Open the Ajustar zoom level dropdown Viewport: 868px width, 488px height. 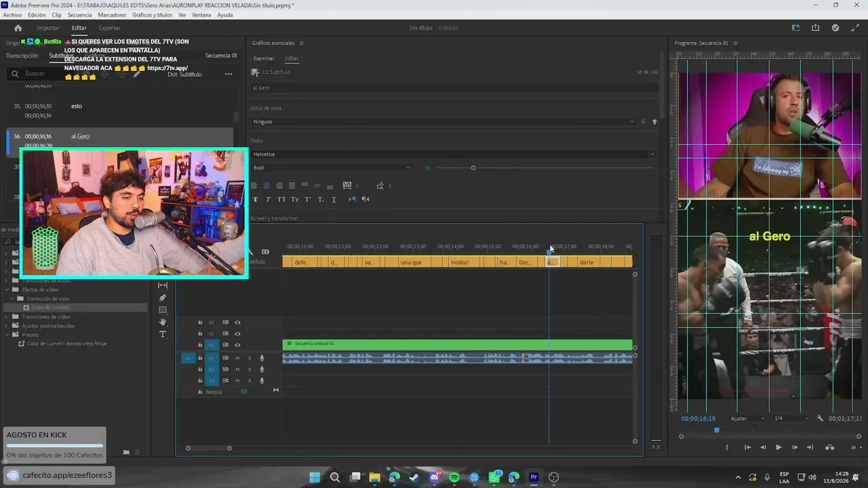click(747, 418)
